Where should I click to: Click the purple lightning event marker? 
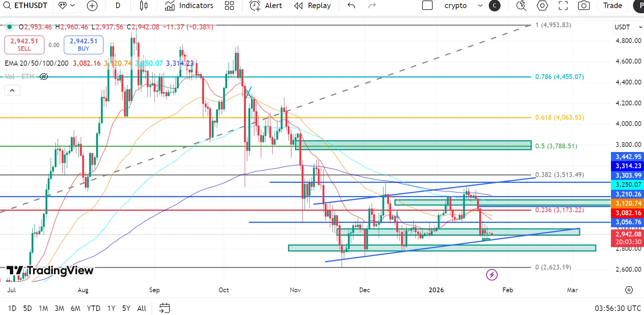[492, 275]
